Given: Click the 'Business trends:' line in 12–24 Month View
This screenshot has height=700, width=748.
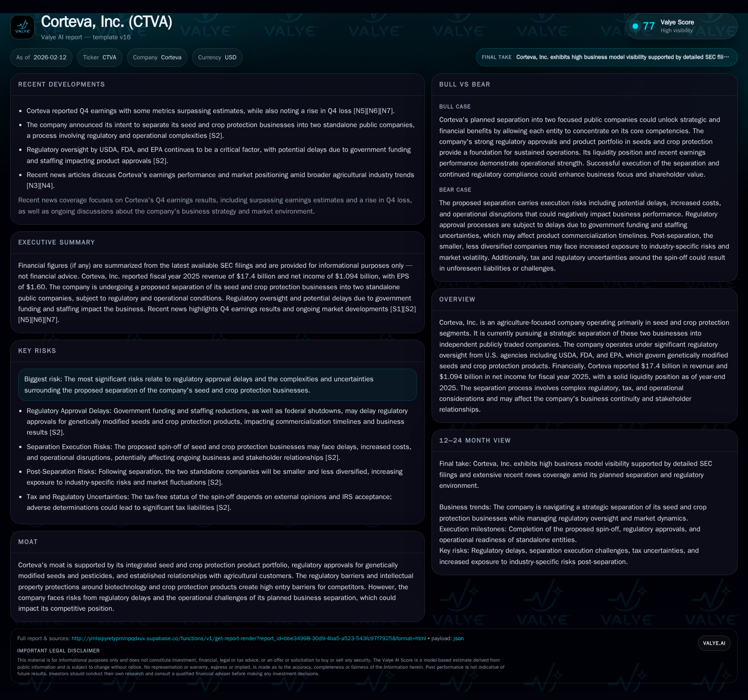Looking at the screenshot, I should (573, 513).
